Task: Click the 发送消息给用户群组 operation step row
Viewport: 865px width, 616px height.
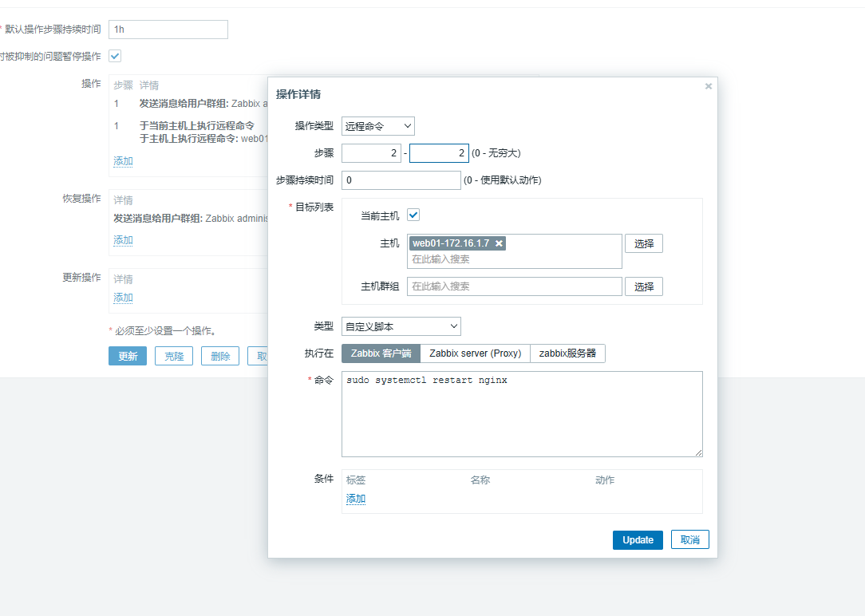Action: click(191, 104)
